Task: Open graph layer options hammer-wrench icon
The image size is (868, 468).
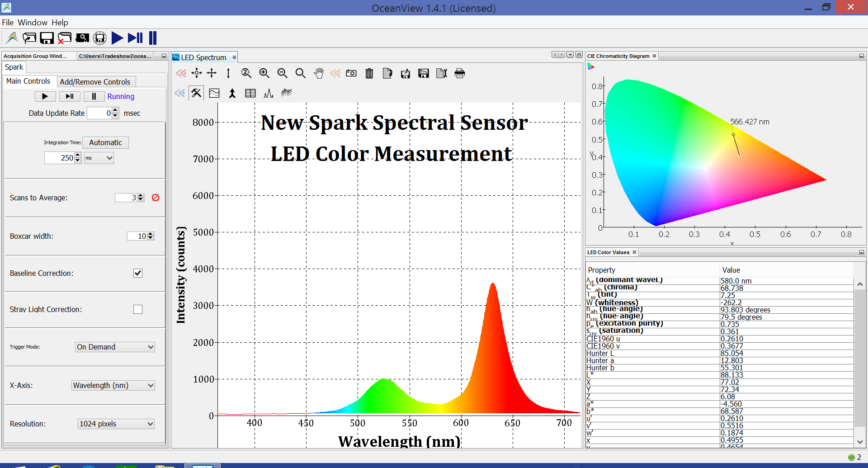Action: [196, 93]
